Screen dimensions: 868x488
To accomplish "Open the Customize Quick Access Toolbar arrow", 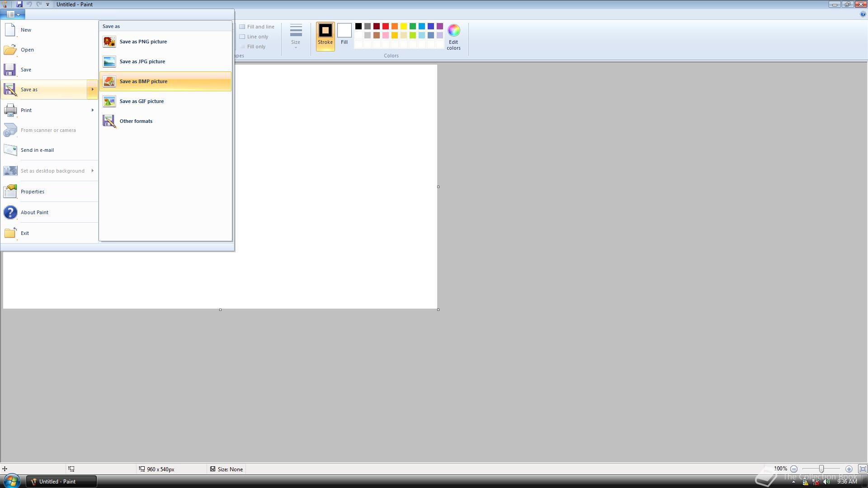I will [47, 5].
